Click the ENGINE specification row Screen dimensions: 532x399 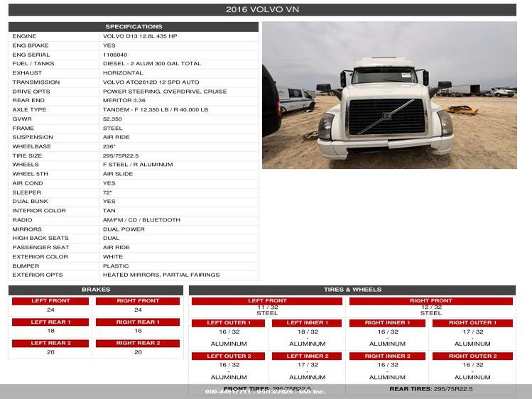(134, 36)
